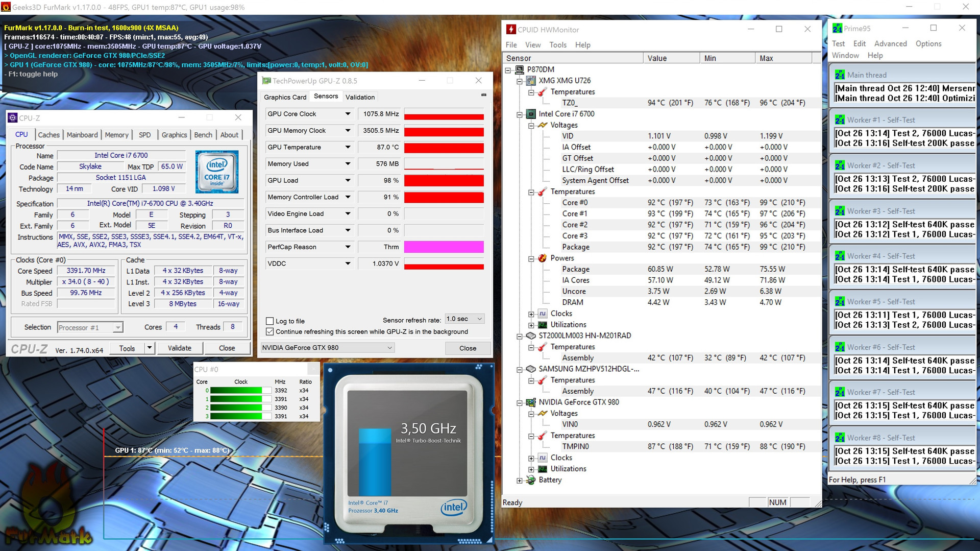The image size is (980, 551).
Task: Expand Utilizations under NVIDIA GeForce GTX 980
Action: [x=531, y=469]
